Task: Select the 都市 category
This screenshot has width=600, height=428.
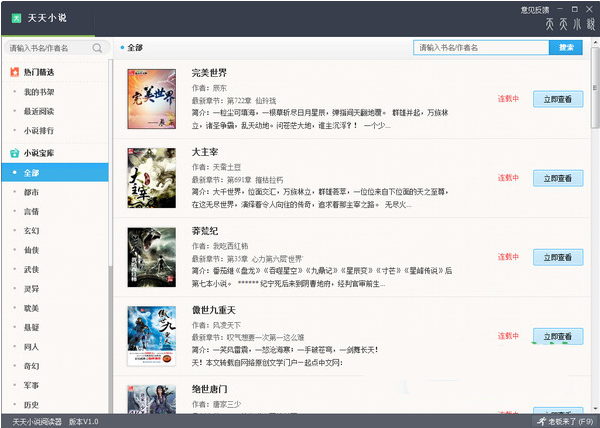Action: coord(31,192)
